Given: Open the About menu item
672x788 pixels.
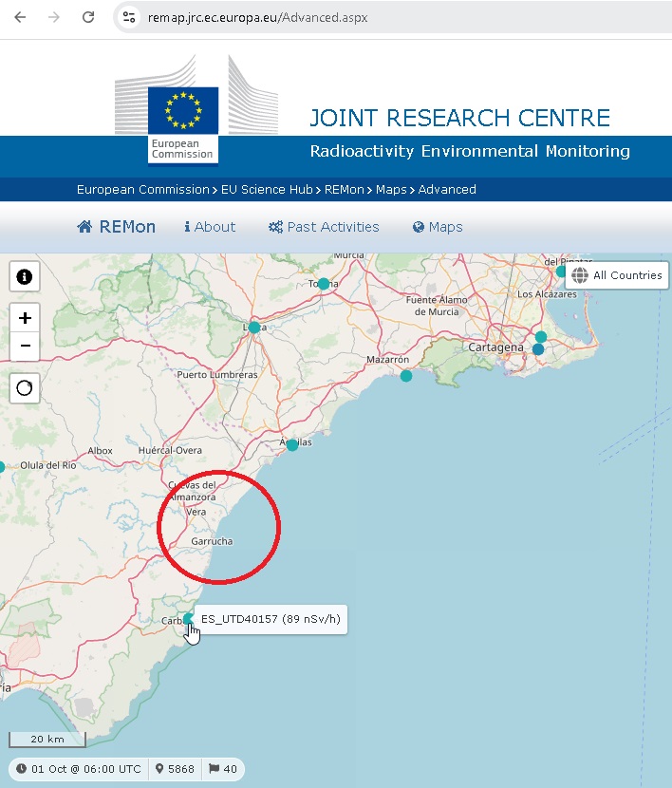Looking at the screenshot, I should (x=210, y=227).
